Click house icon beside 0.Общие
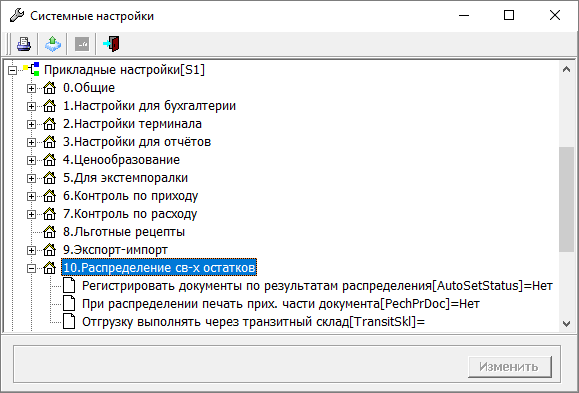Viewport: 579px width, 393px height. click(49, 88)
